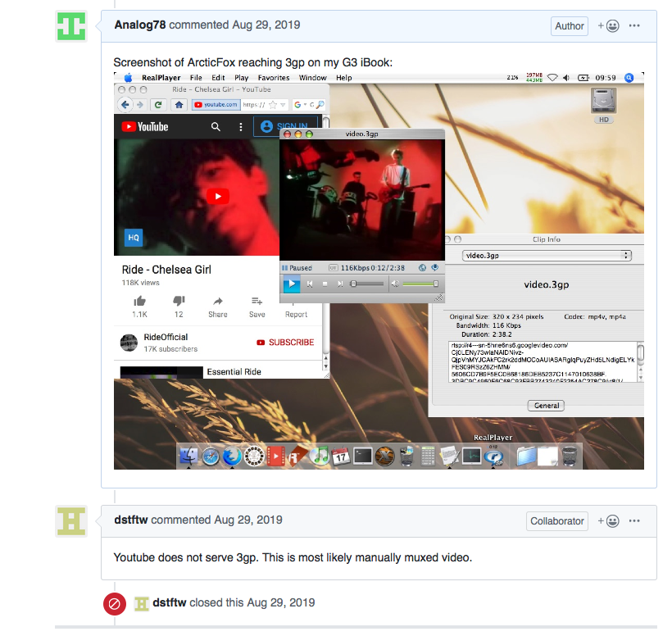The image size is (672, 636).
Task: Click the Spotlight search icon
Action: [629, 78]
